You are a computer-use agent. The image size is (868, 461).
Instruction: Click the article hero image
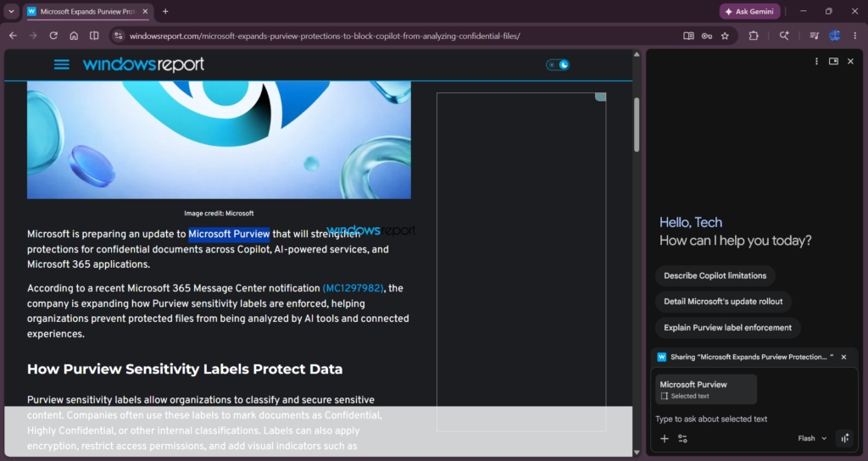click(x=219, y=140)
